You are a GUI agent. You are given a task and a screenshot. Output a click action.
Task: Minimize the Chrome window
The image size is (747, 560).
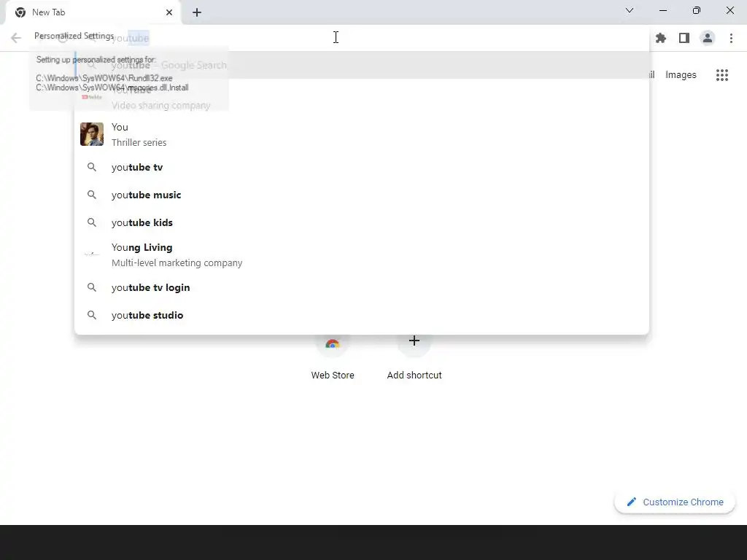click(663, 10)
